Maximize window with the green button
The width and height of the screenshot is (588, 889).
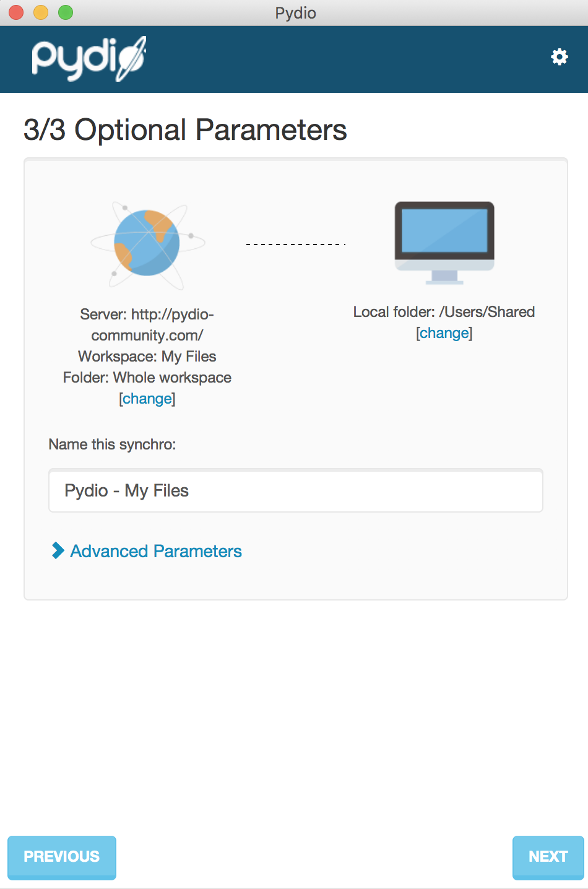pyautogui.click(x=66, y=12)
